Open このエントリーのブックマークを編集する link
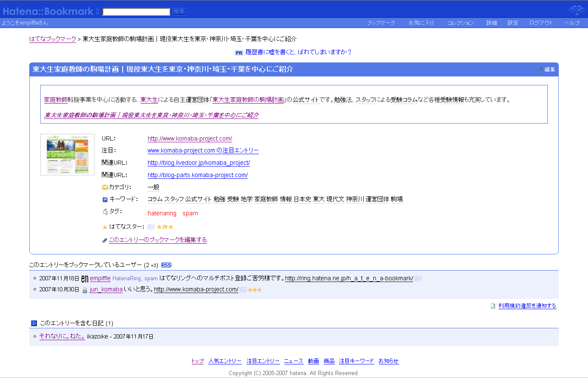 [x=158, y=240]
